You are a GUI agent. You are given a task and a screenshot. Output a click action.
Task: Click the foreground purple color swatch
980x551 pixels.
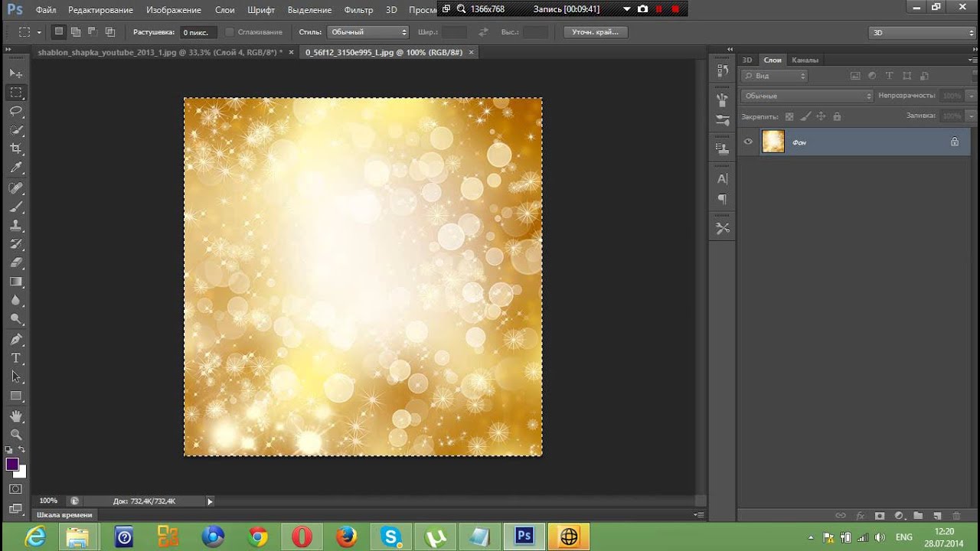[x=12, y=465]
